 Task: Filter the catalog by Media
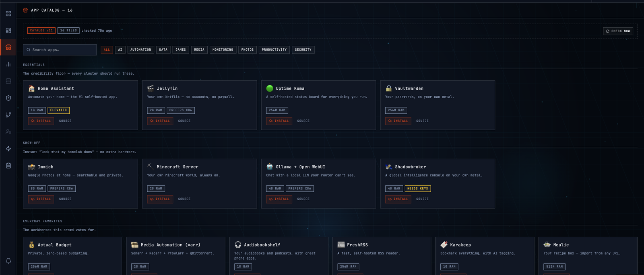pyautogui.click(x=199, y=50)
